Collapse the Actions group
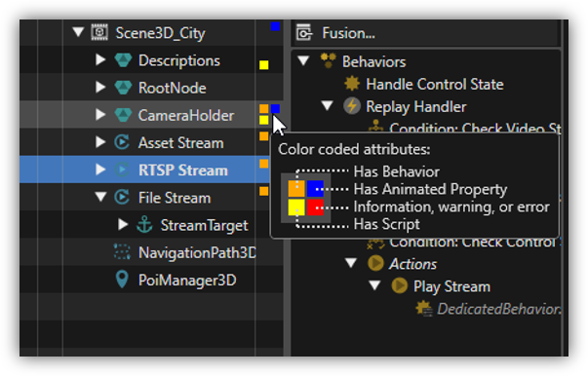588x376 pixels. [x=351, y=263]
